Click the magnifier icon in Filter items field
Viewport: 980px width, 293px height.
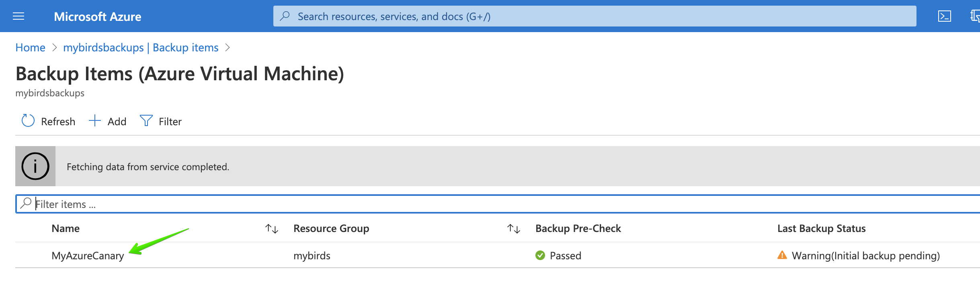26,203
